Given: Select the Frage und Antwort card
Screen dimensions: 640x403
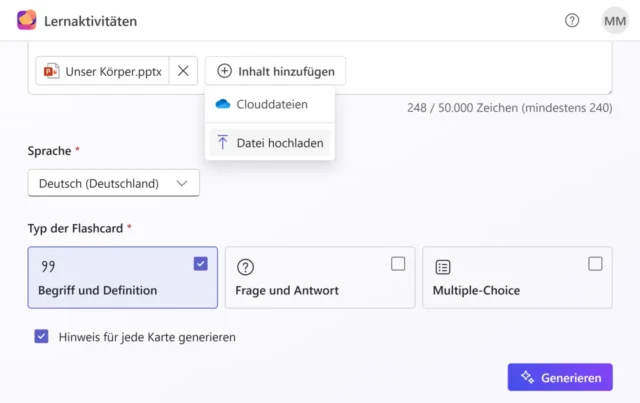Looking at the screenshot, I should pos(320,278).
